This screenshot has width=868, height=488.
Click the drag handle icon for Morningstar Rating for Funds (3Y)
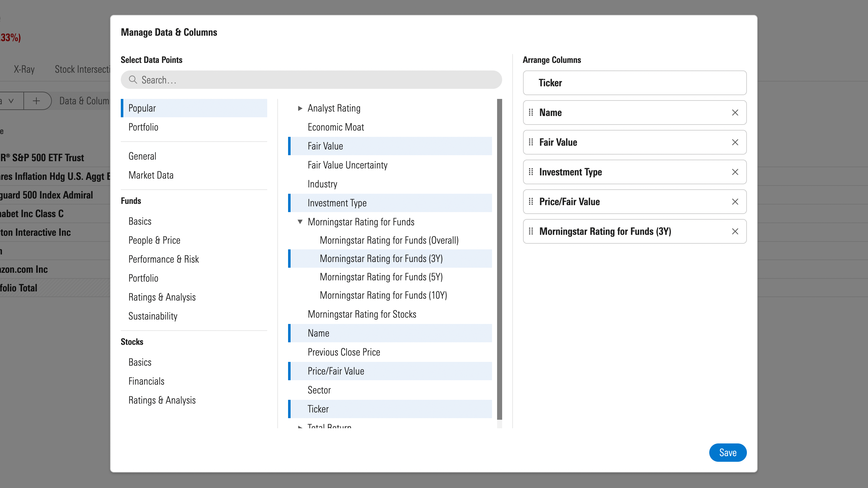(x=531, y=231)
